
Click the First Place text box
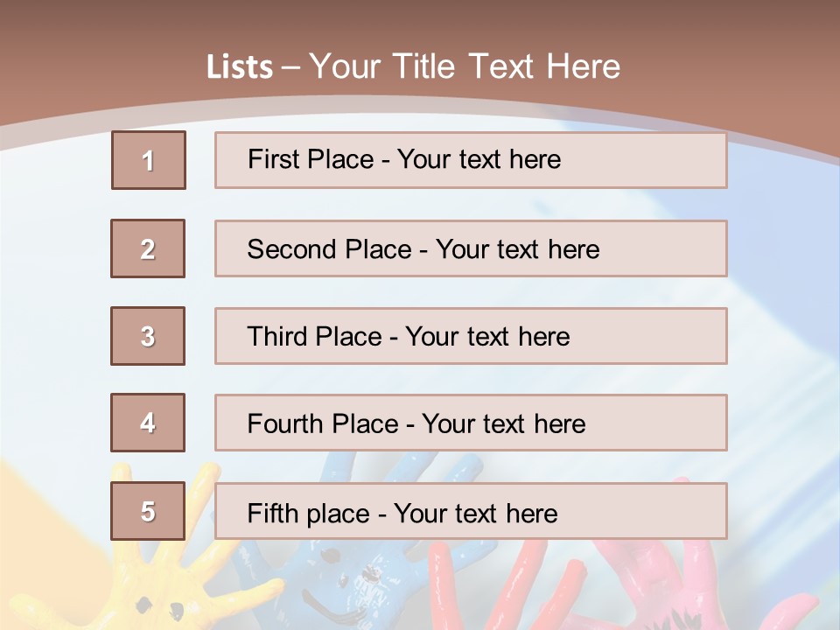(471, 160)
